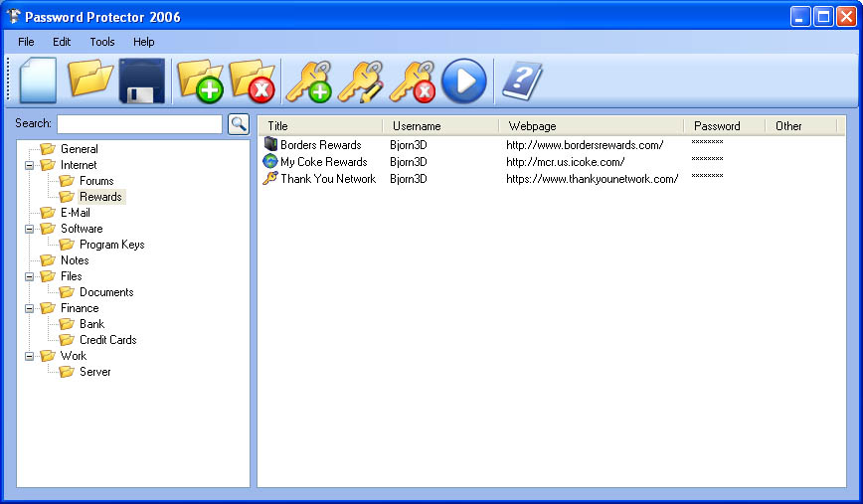Select the My Coke Rewards entry title
This screenshot has width=863, height=504.
pyautogui.click(x=324, y=162)
